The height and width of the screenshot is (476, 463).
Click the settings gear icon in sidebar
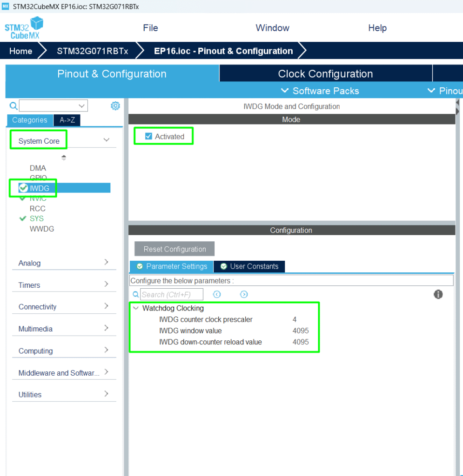click(x=115, y=106)
